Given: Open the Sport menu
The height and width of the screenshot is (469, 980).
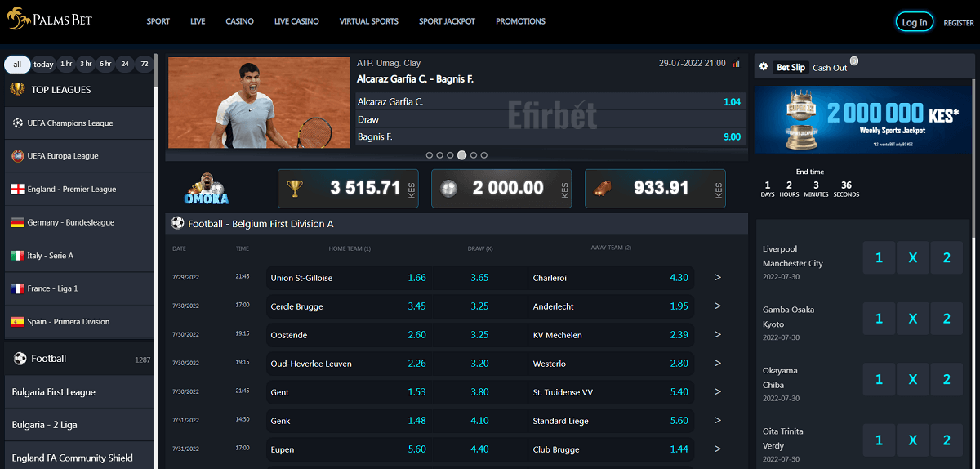Looking at the screenshot, I should (158, 21).
